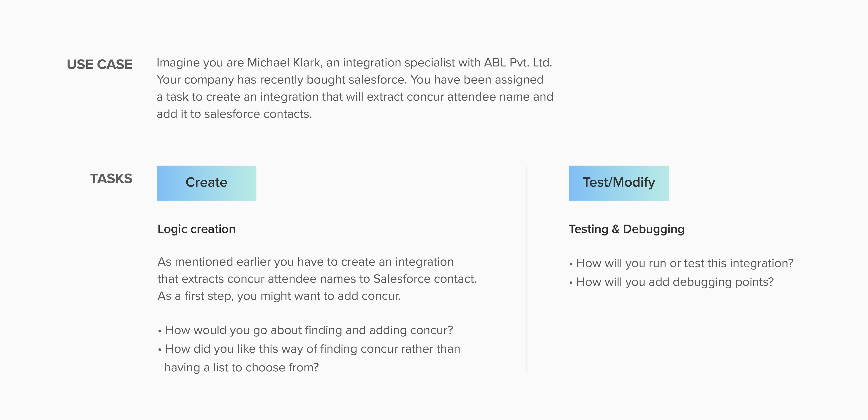
Task: Click the Logic creation subheading
Action: 196,229
